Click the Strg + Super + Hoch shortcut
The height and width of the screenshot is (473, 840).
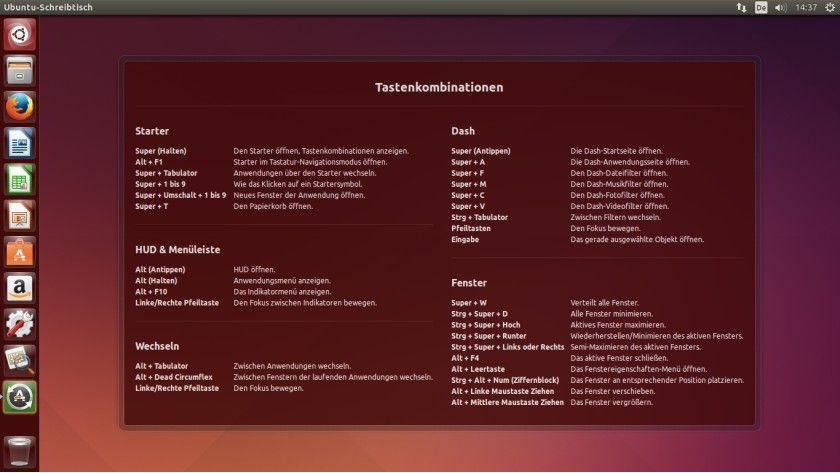tap(486, 325)
